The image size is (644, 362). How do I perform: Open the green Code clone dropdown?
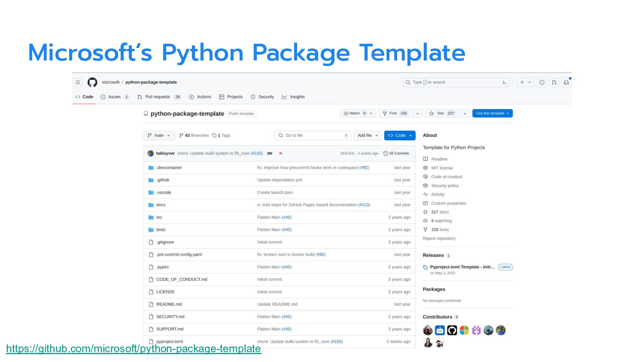pos(400,136)
